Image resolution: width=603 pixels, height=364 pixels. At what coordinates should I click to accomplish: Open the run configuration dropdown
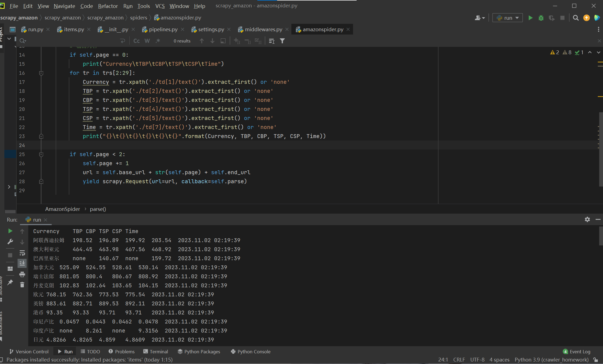click(508, 18)
